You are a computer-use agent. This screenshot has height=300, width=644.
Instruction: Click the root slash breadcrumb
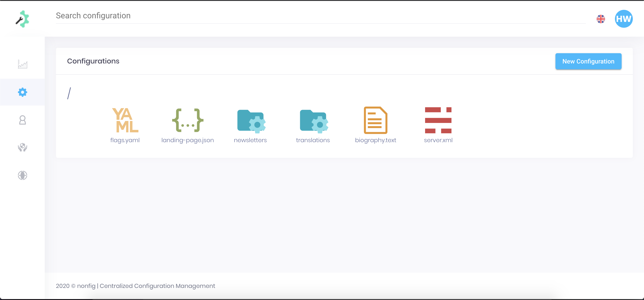(69, 93)
